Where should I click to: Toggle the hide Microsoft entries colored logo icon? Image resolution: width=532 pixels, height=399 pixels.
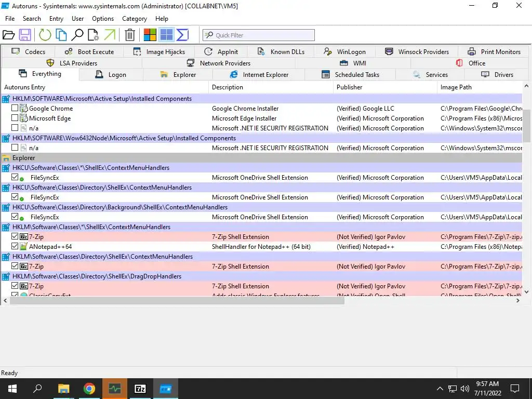tap(150, 35)
